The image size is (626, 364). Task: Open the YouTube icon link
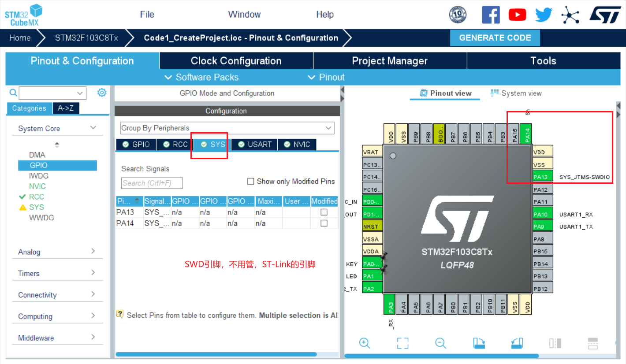(x=517, y=15)
